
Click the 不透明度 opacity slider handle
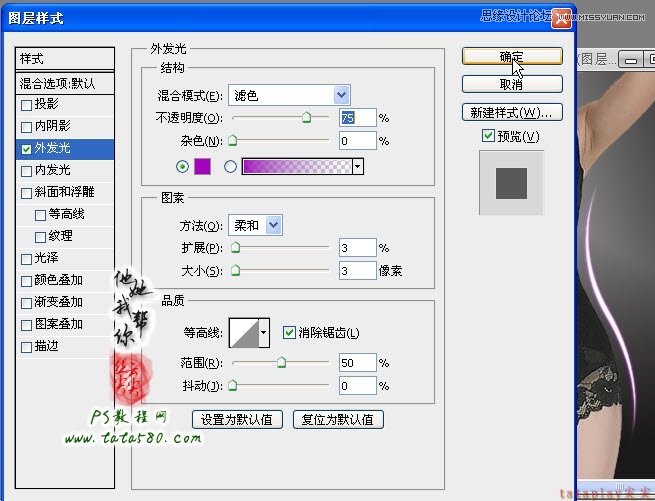pyautogui.click(x=307, y=118)
